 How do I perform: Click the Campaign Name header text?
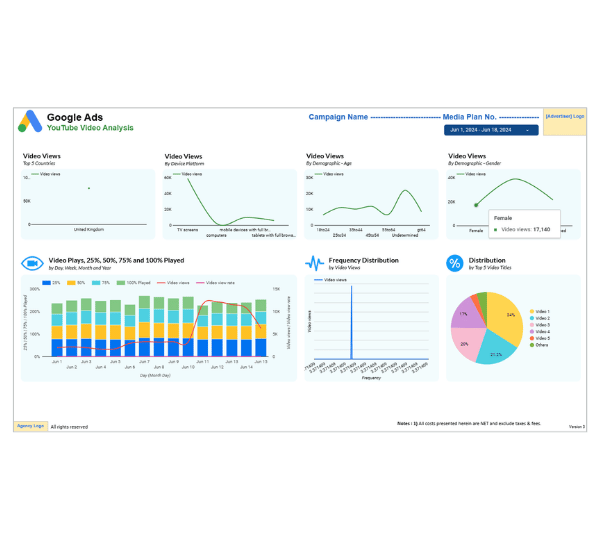[338, 117]
